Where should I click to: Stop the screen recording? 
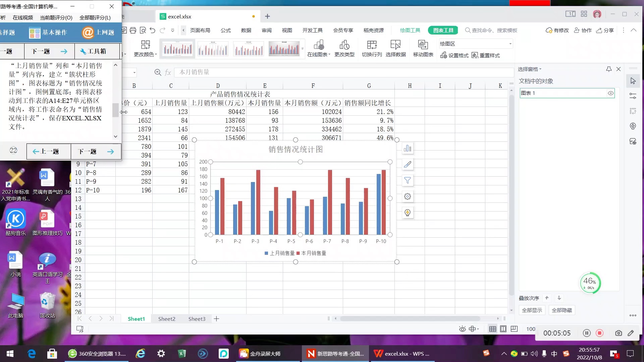click(600, 333)
